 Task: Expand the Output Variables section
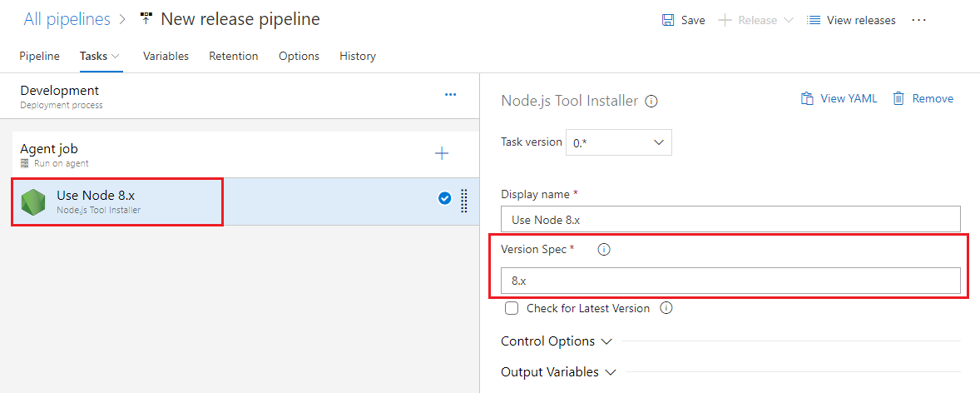click(558, 372)
